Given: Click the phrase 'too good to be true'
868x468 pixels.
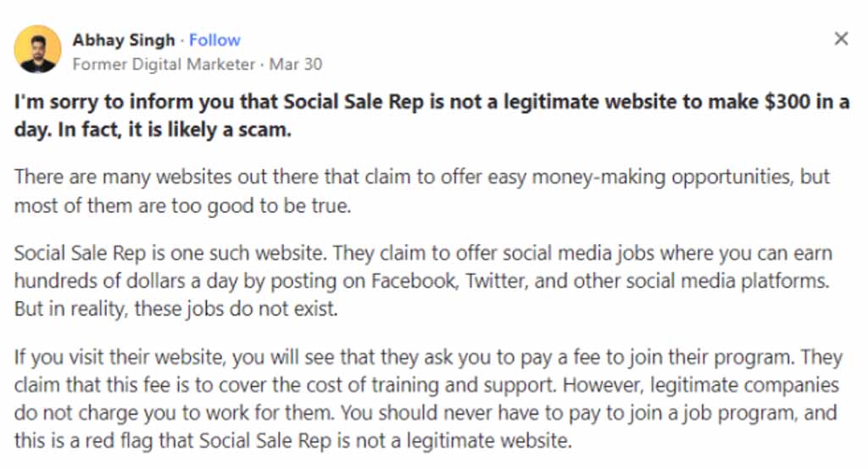Looking at the screenshot, I should pos(261,205).
